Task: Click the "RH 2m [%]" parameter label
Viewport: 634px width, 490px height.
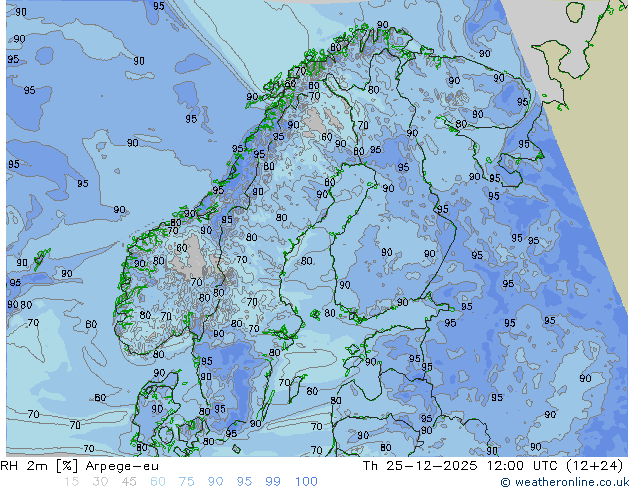Action: pos(39,466)
